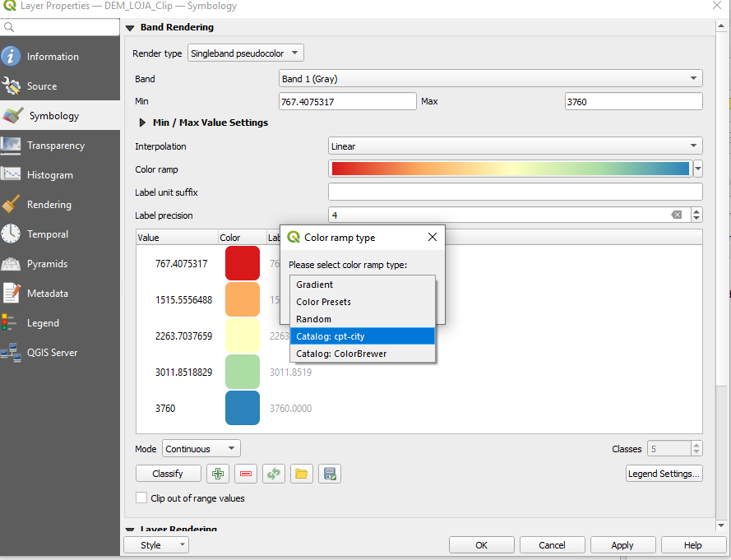Choose Gradient color ramp type
This screenshot has width=731, height=560.
(315, 285)
